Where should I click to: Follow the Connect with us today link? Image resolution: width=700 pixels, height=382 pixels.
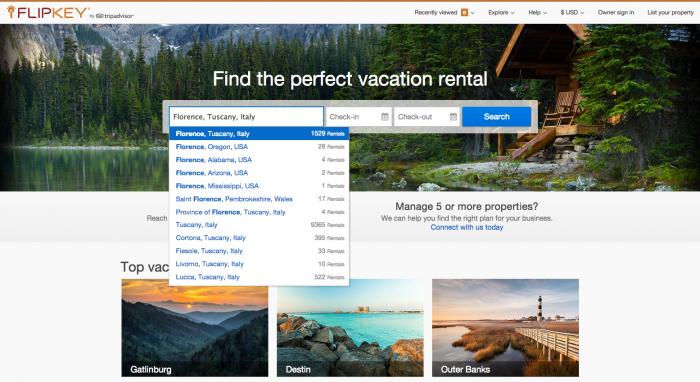tap(467, 227)
